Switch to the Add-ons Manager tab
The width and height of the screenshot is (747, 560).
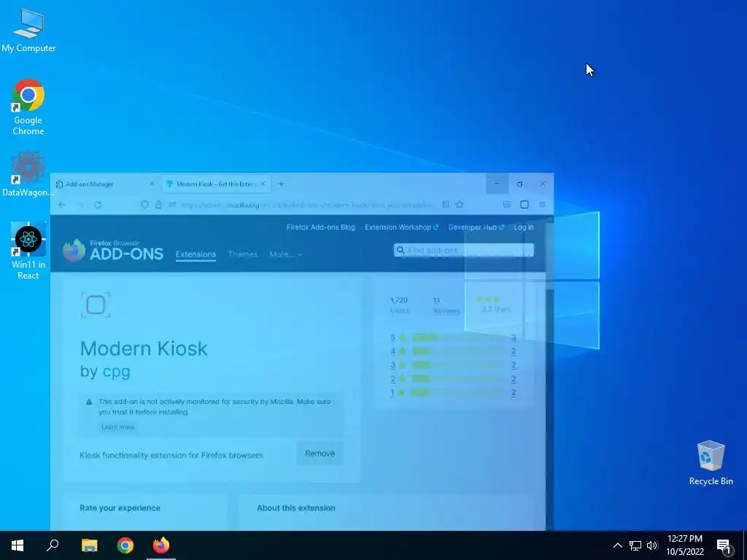coord(105,184)
